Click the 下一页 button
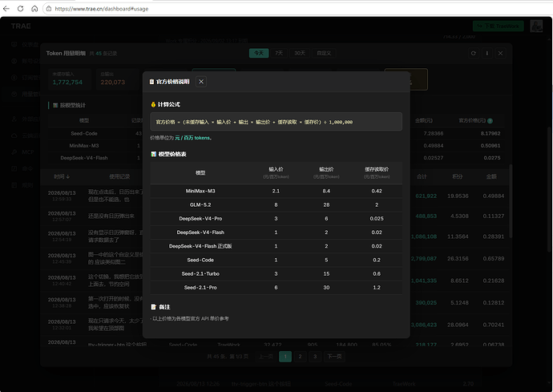This screenshot has height=392, width=553. pyautogui.click(x=334, y=357)
